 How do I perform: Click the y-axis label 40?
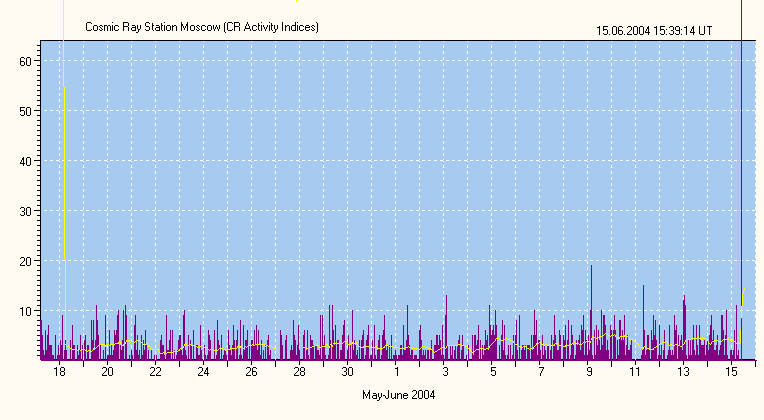(27, 161)
